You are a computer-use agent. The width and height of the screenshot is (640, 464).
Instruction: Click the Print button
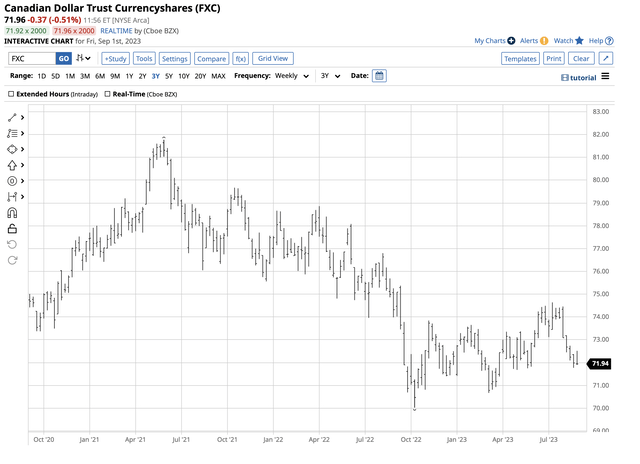(554, 58)
